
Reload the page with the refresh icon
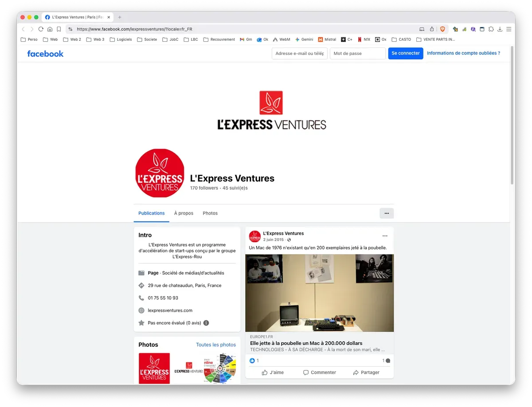pos(41,29)
